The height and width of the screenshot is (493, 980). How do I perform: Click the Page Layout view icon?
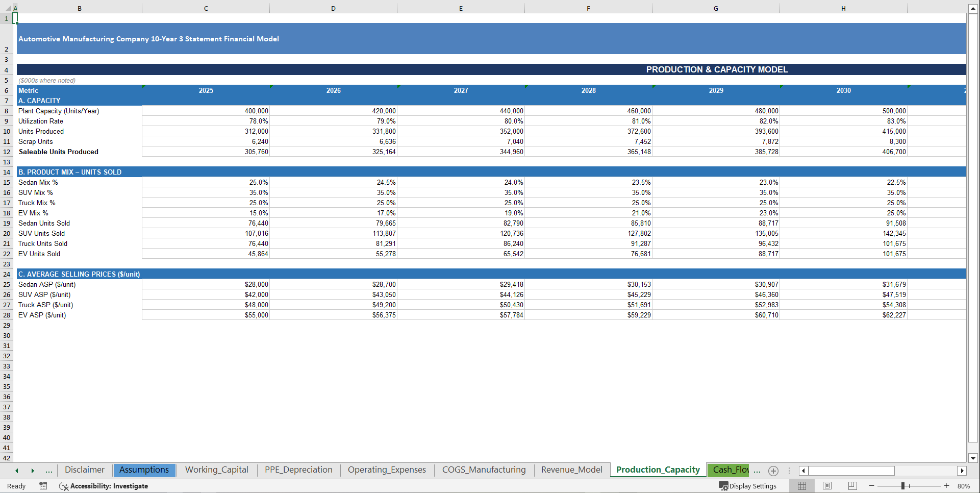tap(827, 486)
